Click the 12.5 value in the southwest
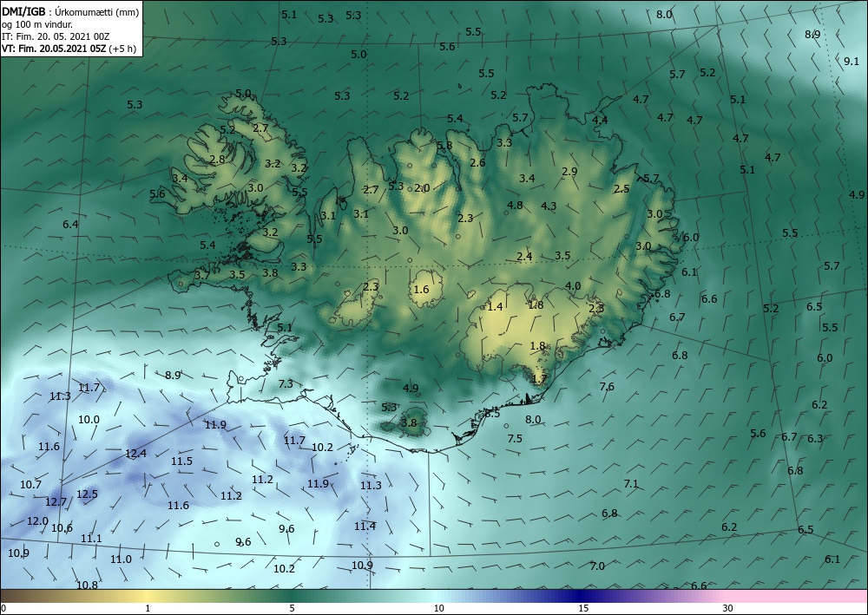 [87, 494]
